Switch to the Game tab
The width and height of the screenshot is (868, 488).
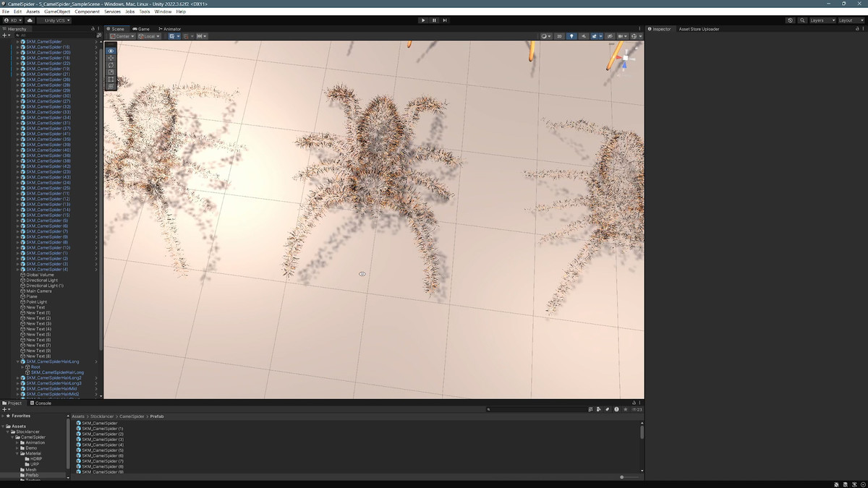tap(141, 29)
